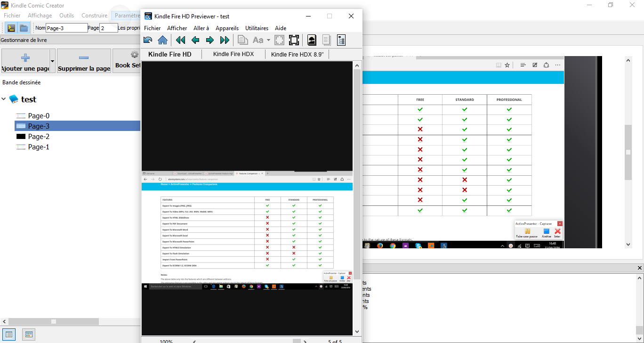Open Fichier menu in Kindle Comic Creator

point(12,16)
